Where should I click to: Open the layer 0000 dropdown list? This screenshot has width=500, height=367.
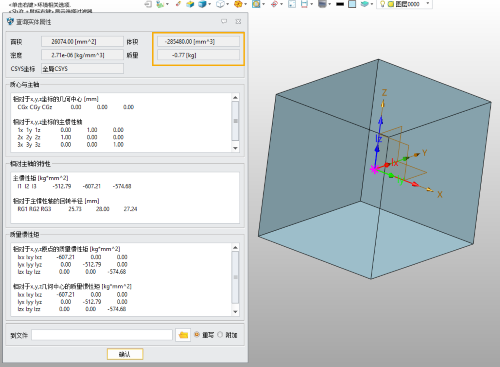pyautogui.click(x=428, y=4)
